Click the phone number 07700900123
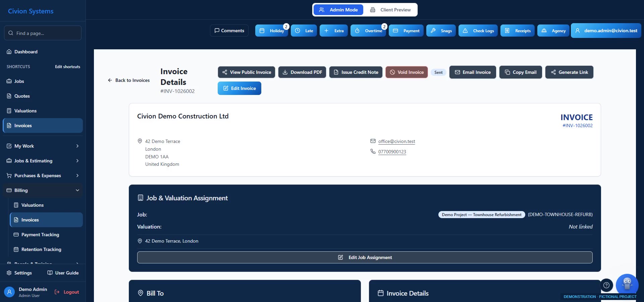 pos(392,152)
